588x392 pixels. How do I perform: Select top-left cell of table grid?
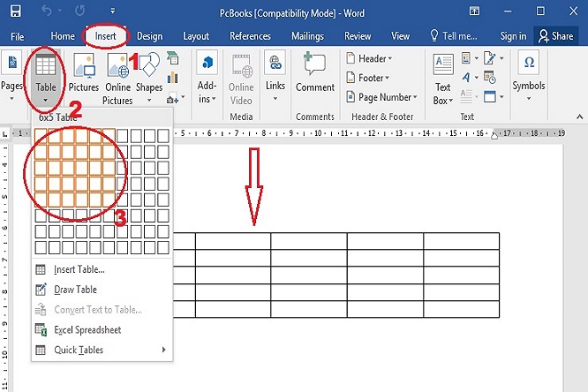point(41,135)
